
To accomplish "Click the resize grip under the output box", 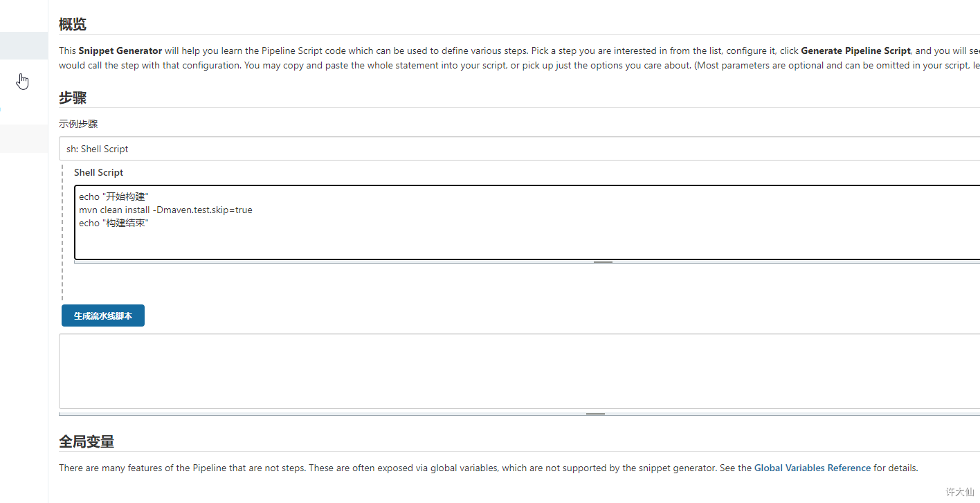I will pyautogui.click(x=595, y=414).
